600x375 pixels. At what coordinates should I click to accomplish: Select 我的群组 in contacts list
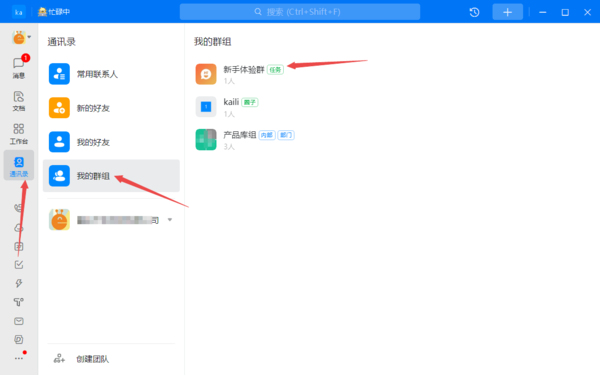(111, 176)
